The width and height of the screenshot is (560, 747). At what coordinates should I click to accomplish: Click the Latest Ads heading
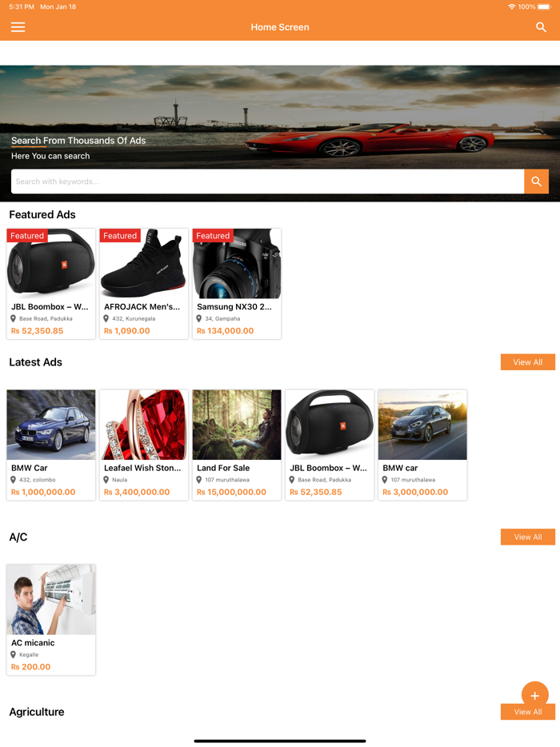[36, 362]
